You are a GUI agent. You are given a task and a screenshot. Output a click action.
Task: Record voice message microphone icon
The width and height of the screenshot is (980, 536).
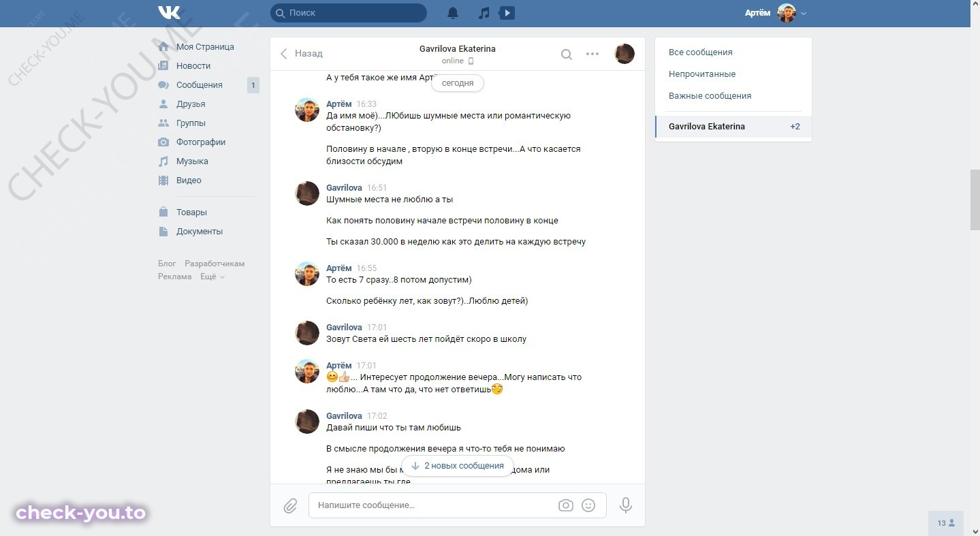(x=626, y=505)
